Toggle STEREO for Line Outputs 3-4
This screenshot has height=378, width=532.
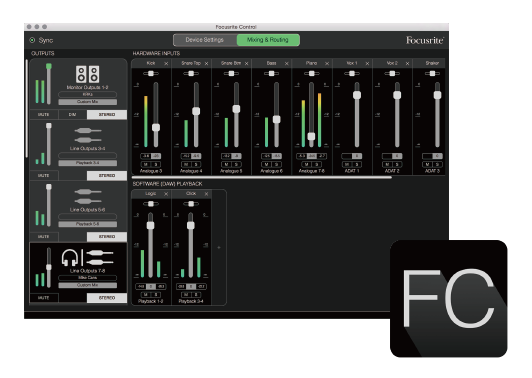pos(107,176)
